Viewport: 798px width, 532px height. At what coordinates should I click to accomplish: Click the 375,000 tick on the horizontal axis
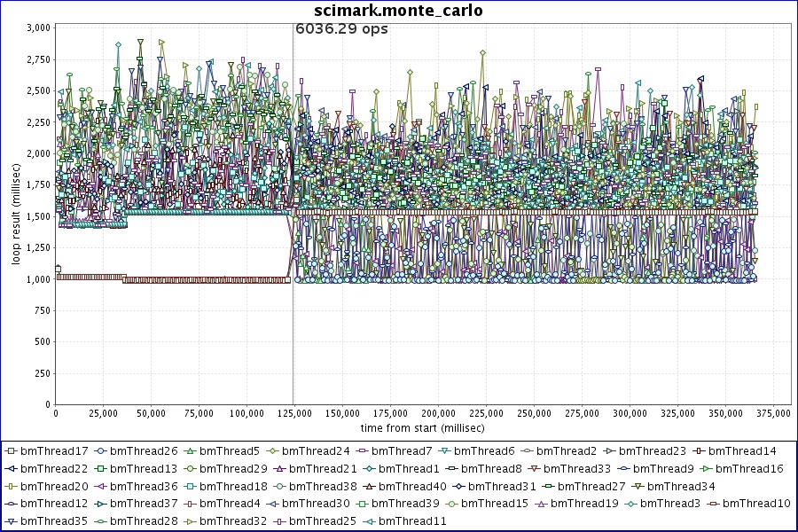[x=771, y=414]
